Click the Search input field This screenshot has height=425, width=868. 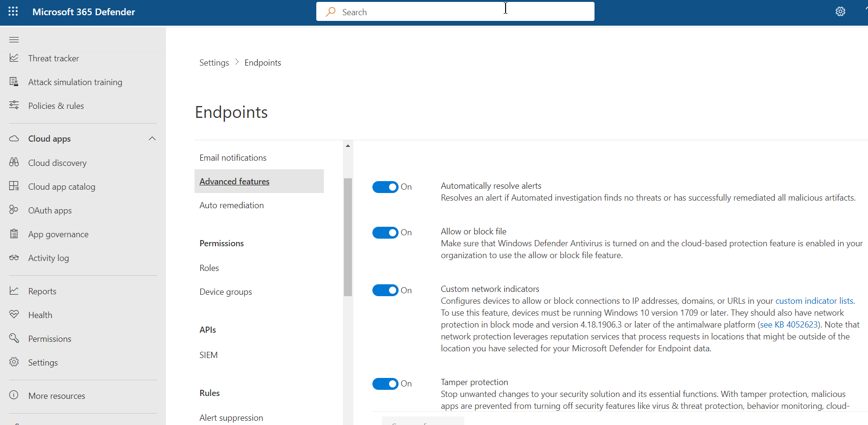tap(455, 12)
